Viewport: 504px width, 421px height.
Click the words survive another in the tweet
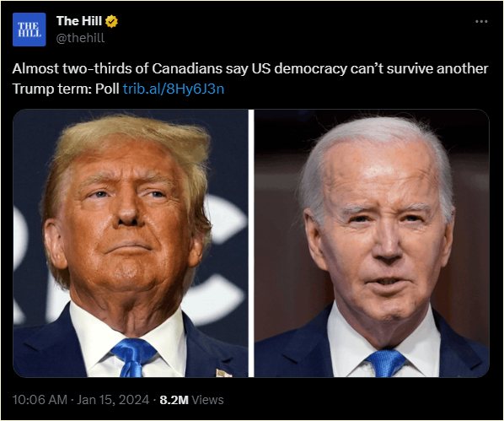point(437,68)
